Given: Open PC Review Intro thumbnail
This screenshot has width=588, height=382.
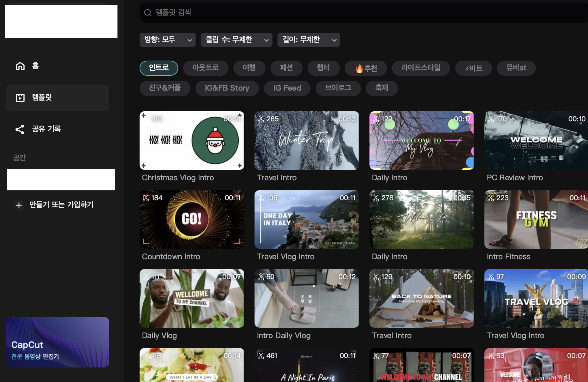Looking at the screenshot, I should pos(536,140).
